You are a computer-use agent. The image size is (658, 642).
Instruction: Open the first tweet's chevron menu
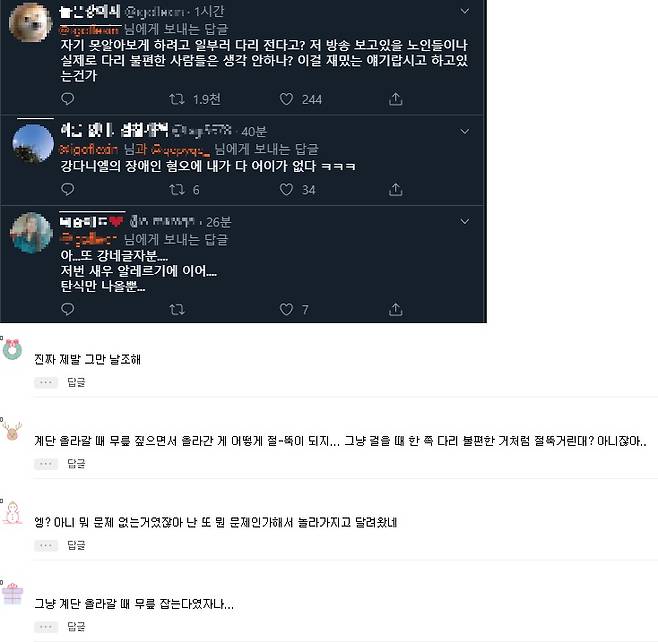click(x=464, y=11)
